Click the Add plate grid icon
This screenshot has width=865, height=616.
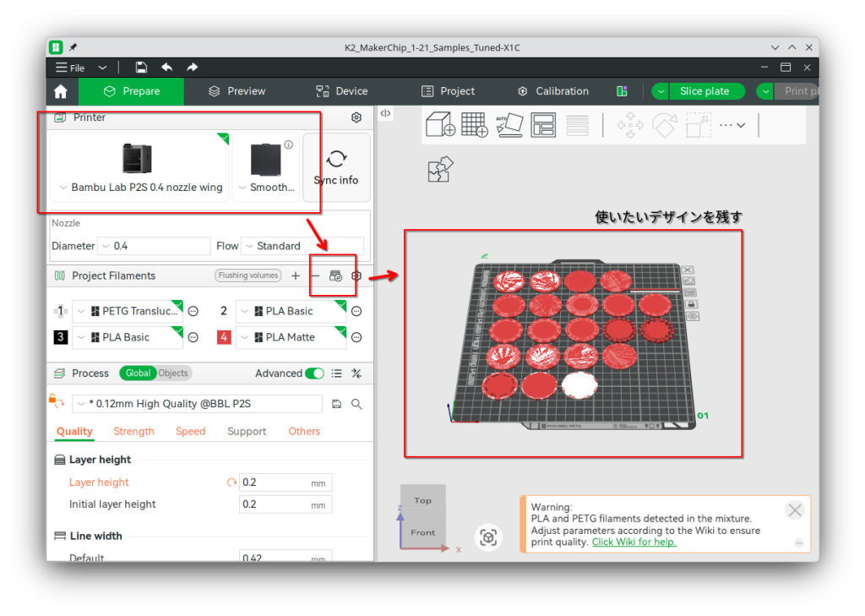475,125
